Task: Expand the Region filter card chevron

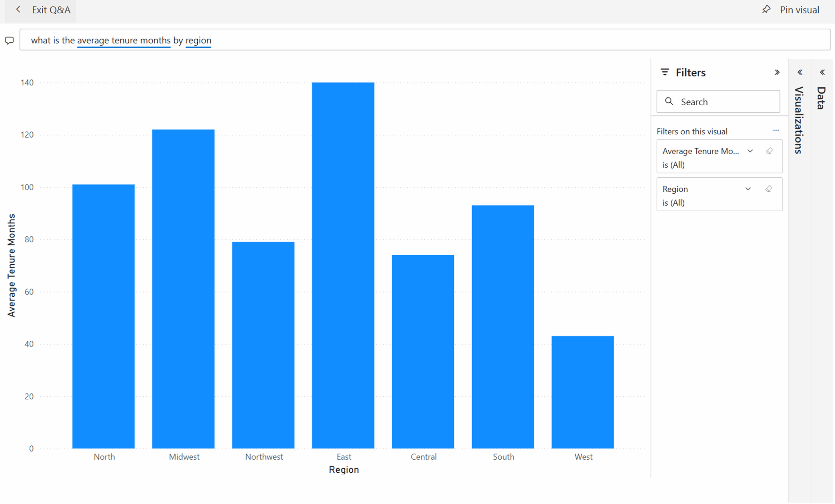Action: (748, 189)
